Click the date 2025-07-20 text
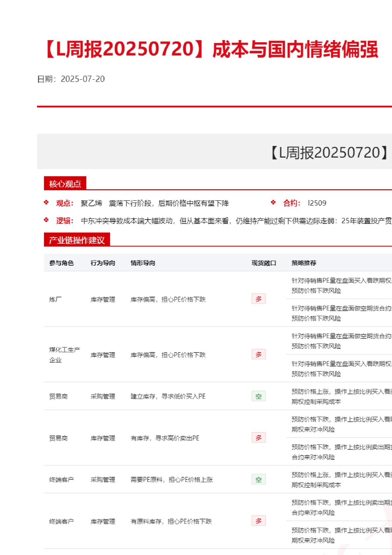The image size is (392, 555). [x=82, y=79]
